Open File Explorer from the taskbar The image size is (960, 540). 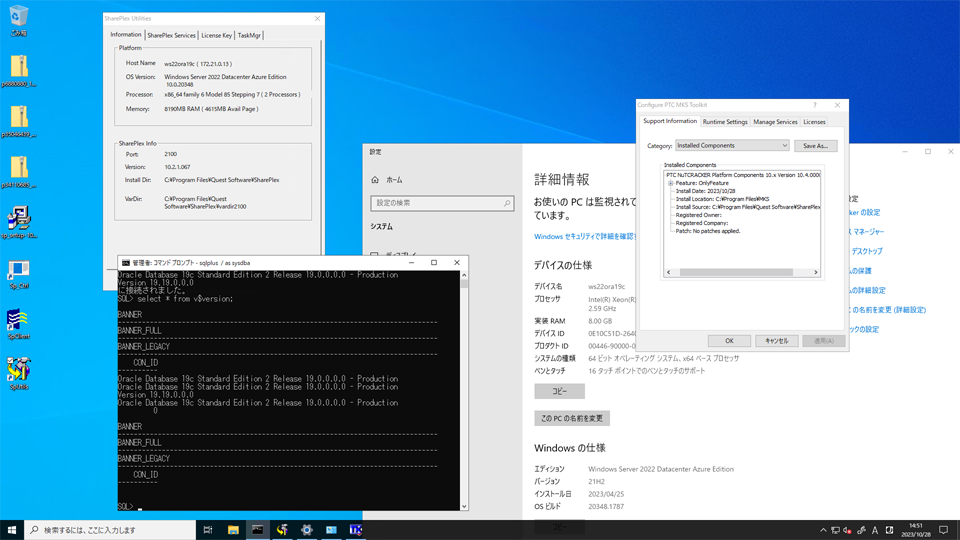[x=233, y=530]
